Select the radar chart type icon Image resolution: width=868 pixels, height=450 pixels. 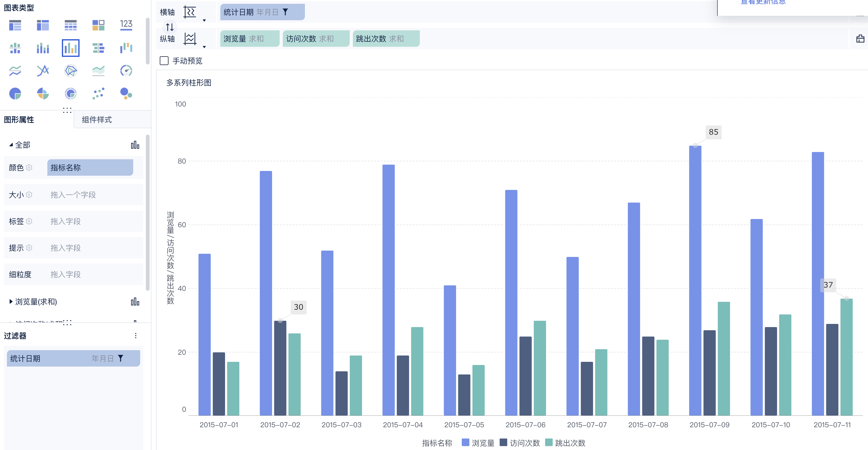click(70, 71)
